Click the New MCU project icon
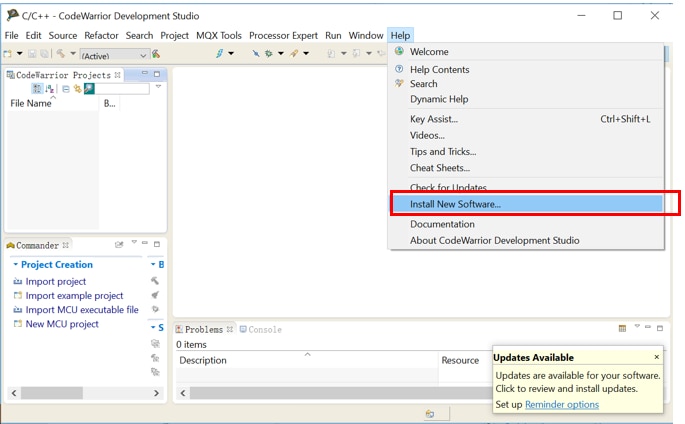The image size is (685, 424). tap(17, 324)
